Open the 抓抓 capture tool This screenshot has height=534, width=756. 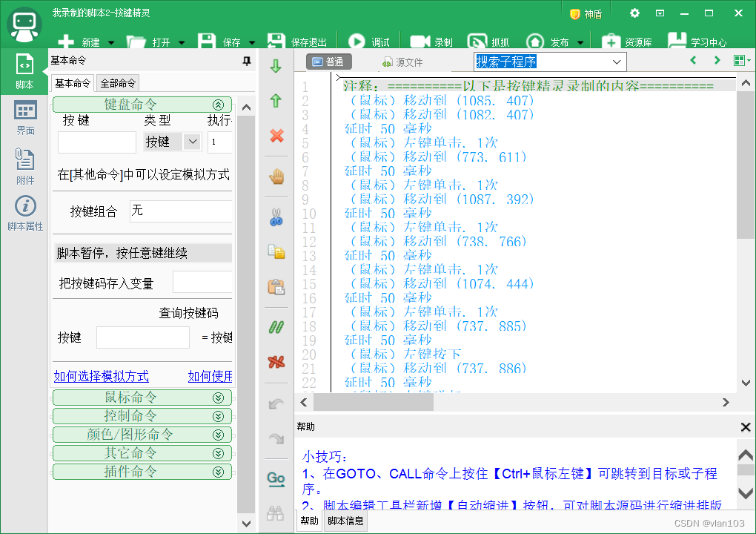pos(488,42)
